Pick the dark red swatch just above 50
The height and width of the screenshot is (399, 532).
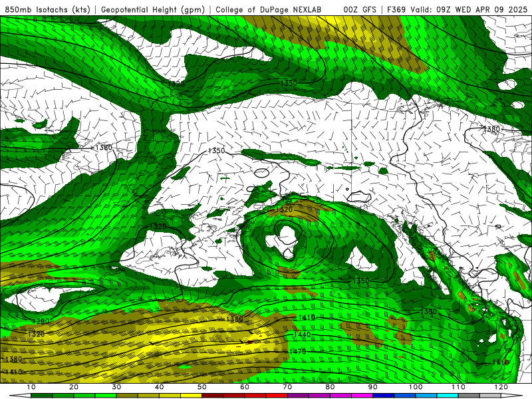click(212, 396)
